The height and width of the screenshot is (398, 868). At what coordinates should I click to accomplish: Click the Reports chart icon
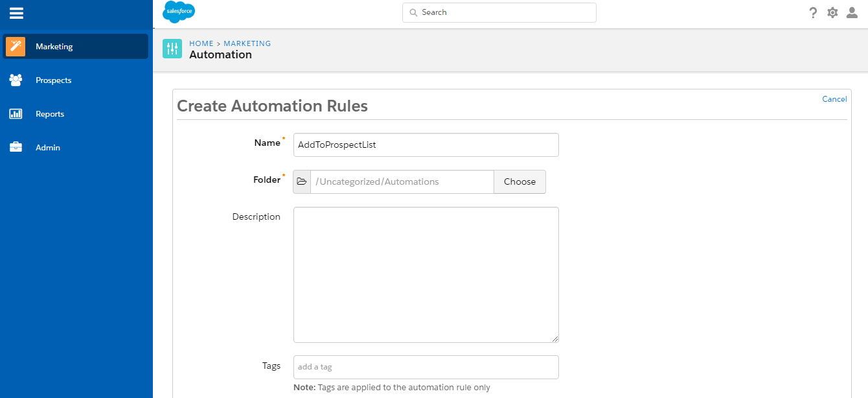click(16, 114)
